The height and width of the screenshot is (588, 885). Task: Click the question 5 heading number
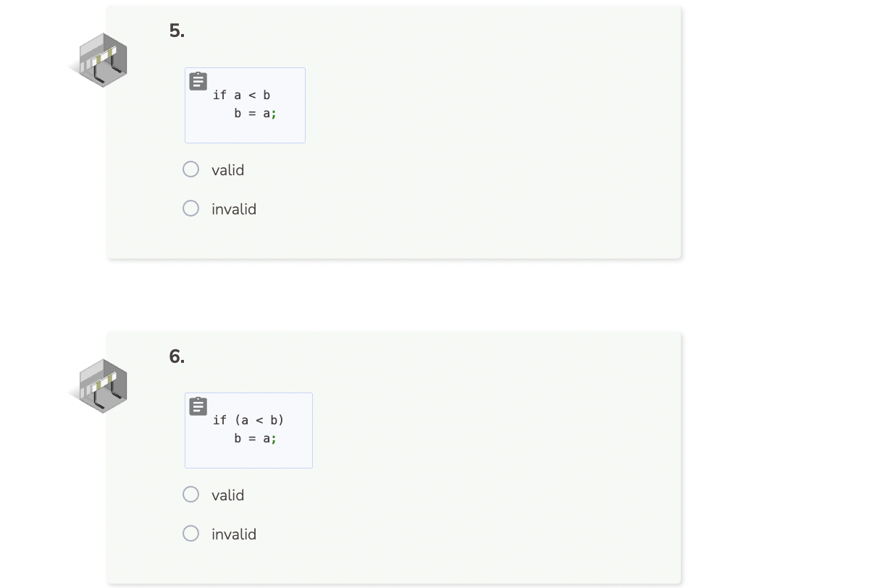coord(175,30)
